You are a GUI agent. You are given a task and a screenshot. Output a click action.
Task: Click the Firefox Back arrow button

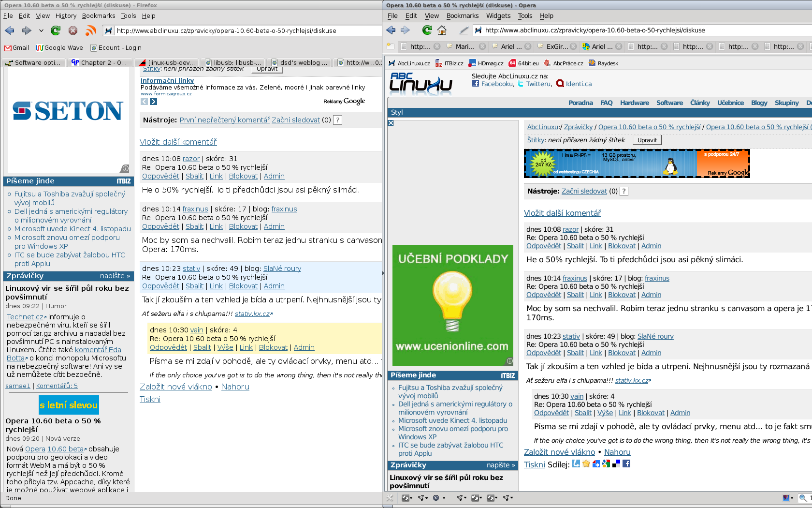[x=10, y=30]
